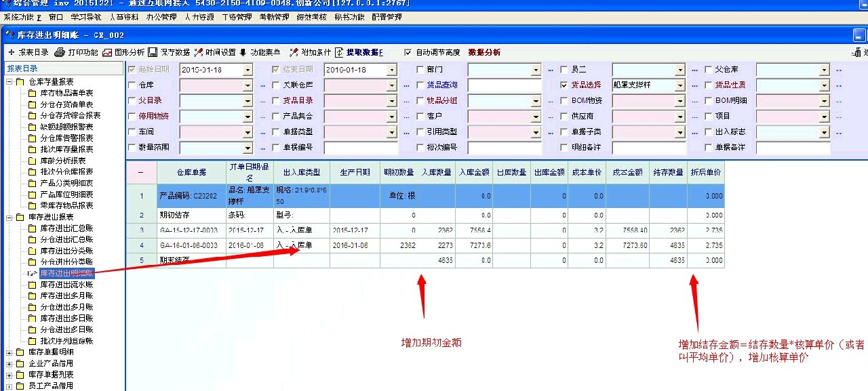The width and height of the screenshot is (868, 391).
Task: Toggle the 货品选择 checkbox
Action: [564, 85]
